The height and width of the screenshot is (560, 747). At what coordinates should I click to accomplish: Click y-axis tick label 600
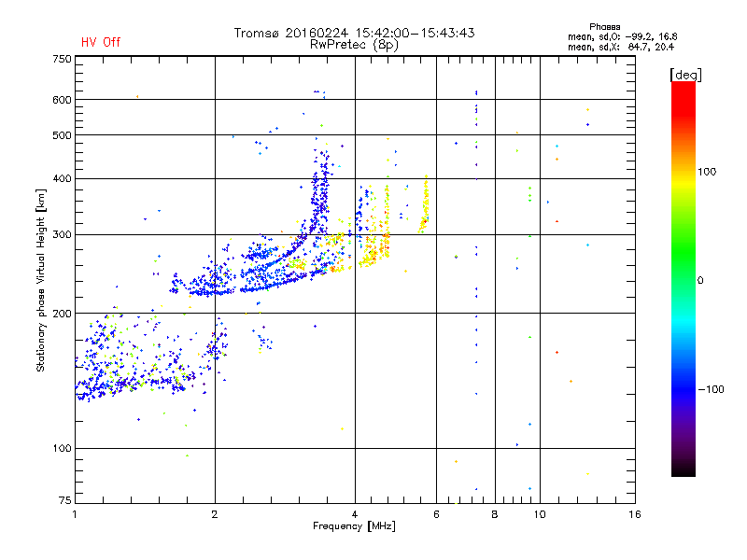click(x=62, y=100)
